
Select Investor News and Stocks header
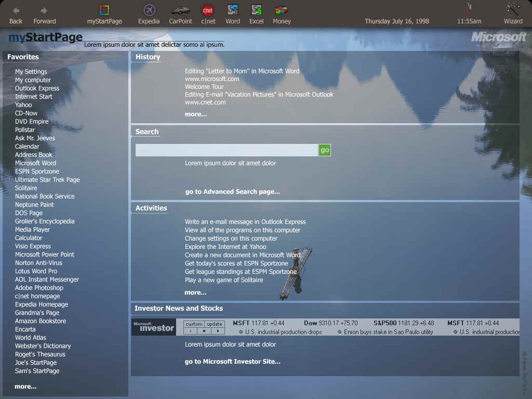[179, 309]
